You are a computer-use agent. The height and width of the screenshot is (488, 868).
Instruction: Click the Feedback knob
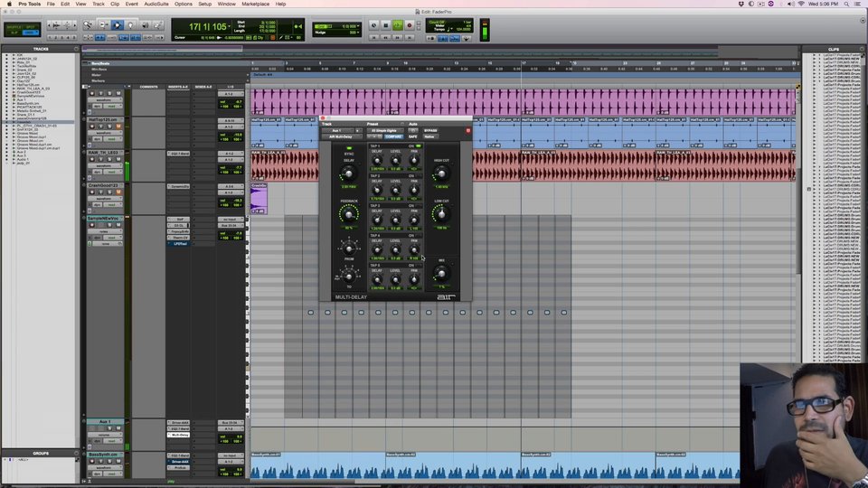[349, 214]
